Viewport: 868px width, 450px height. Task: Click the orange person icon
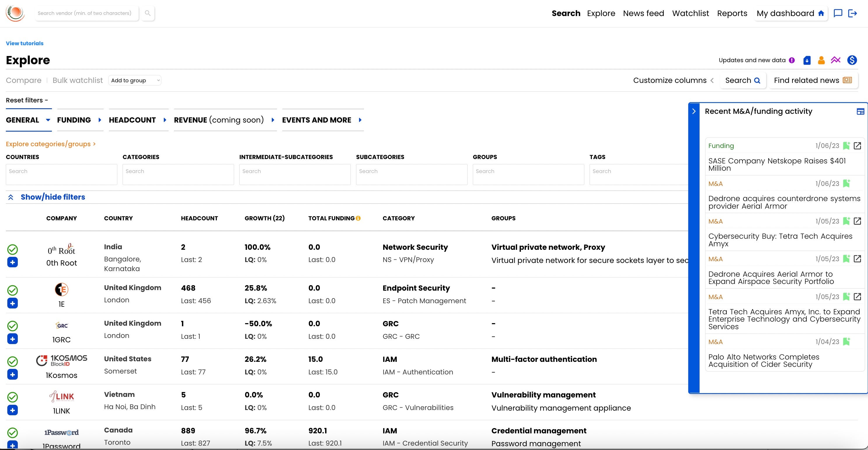(821, 60)
